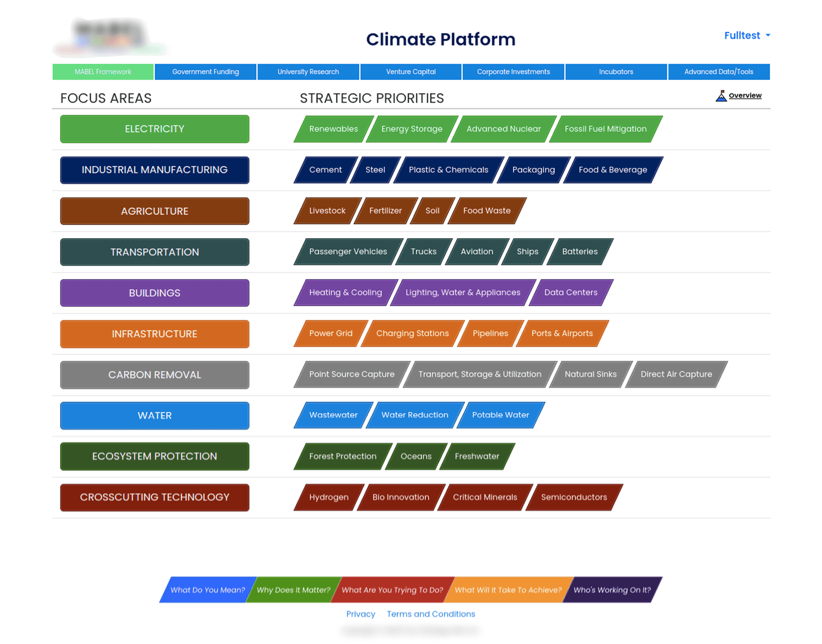
Task: Open the Privacy link
Action: pyautogui.click(x=361, y=614)
